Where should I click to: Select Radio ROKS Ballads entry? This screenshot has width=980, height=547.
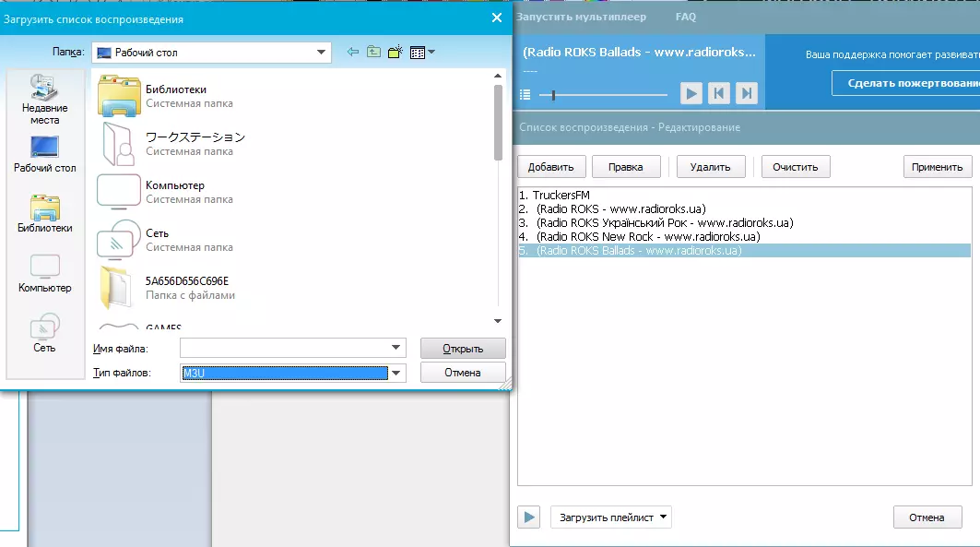[744, 251]
